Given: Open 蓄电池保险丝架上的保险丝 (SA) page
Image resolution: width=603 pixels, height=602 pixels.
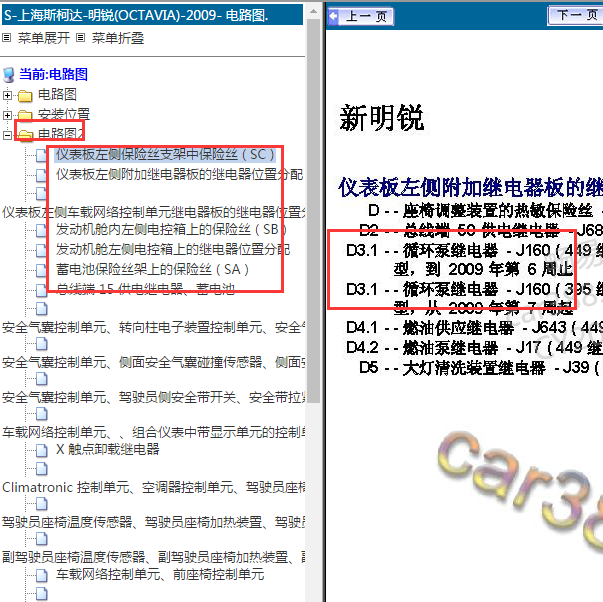Looking at the screenshot, I should (x=152, y=270).
